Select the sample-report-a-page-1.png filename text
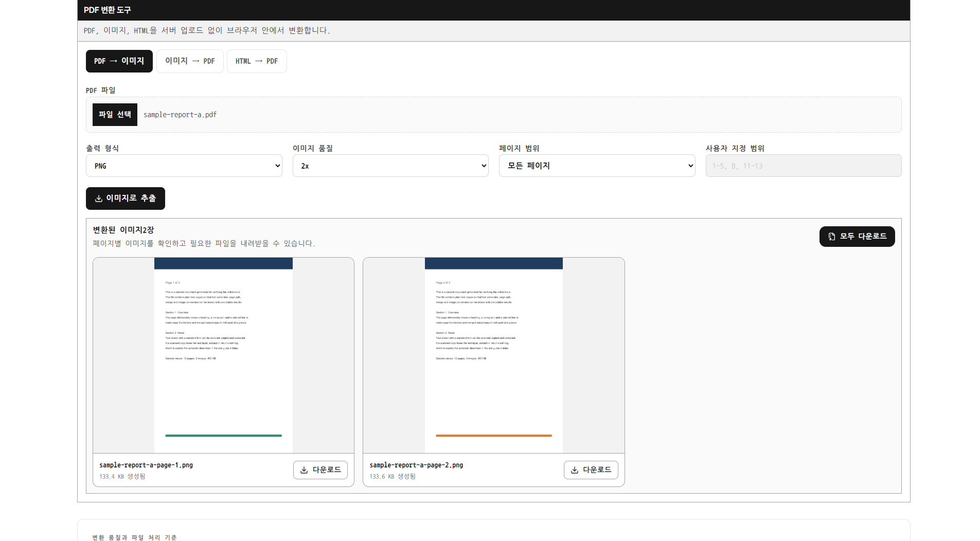The height and width of the screenshot is (541, 980). point(146,465)
